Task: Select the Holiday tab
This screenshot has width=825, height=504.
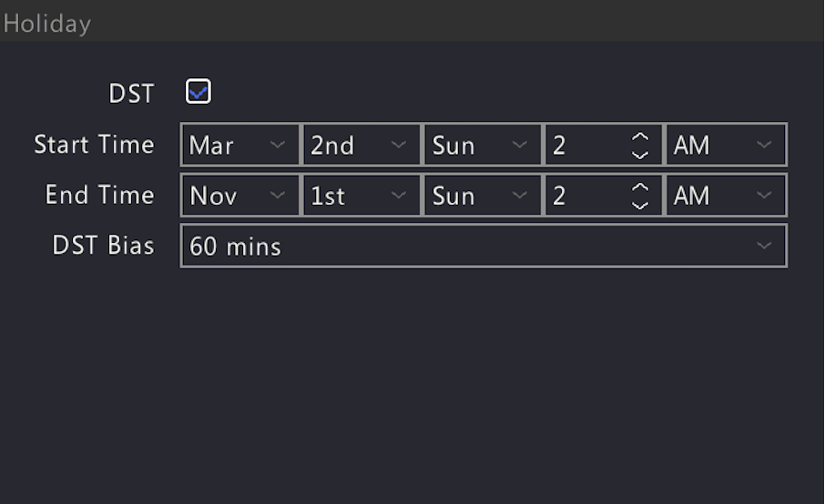Action: 46,24
